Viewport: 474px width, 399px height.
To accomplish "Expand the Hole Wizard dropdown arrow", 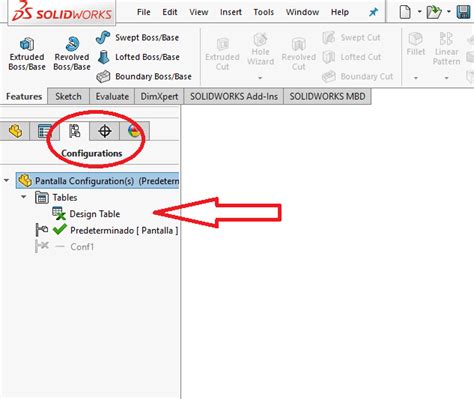I will [260, 78].
